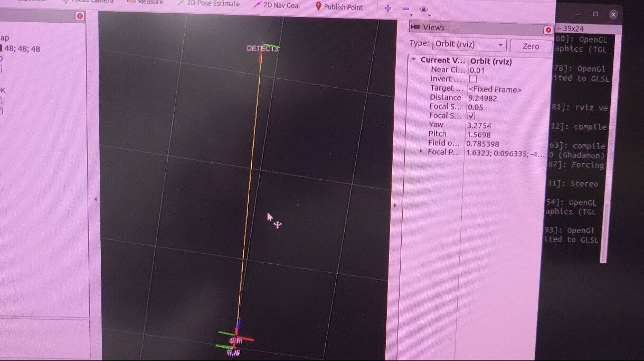Open the view Type dropdown showing Orbit (rviz)

pyautogui.click(x=470, y=44)
